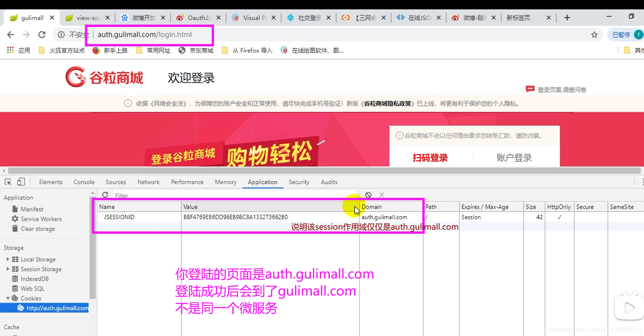
Task: Open the Memory panel
Action: pos(226,182)
